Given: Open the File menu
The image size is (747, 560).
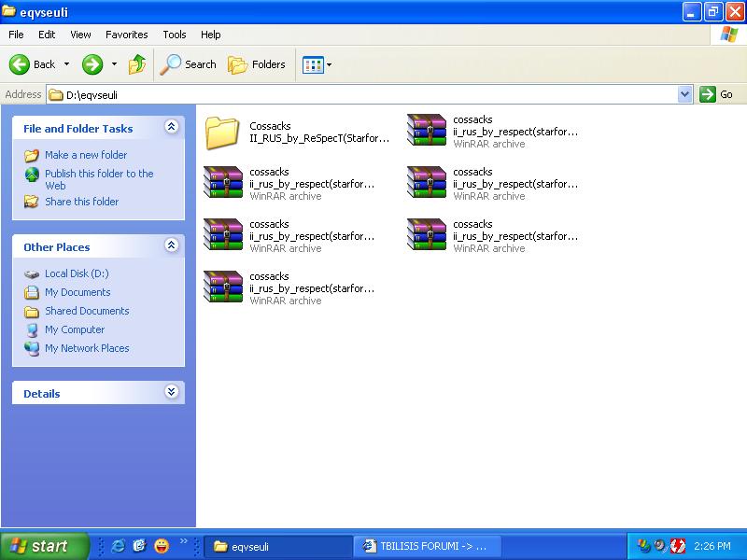Looking at the screenshot, I should (16, 35).
